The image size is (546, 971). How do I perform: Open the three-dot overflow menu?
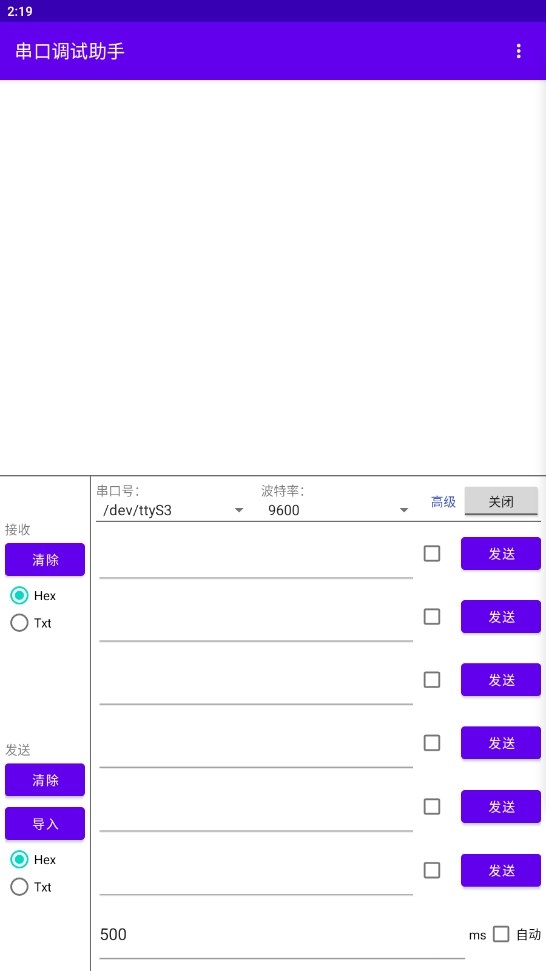pyautogui.click(x=518, y=51)
